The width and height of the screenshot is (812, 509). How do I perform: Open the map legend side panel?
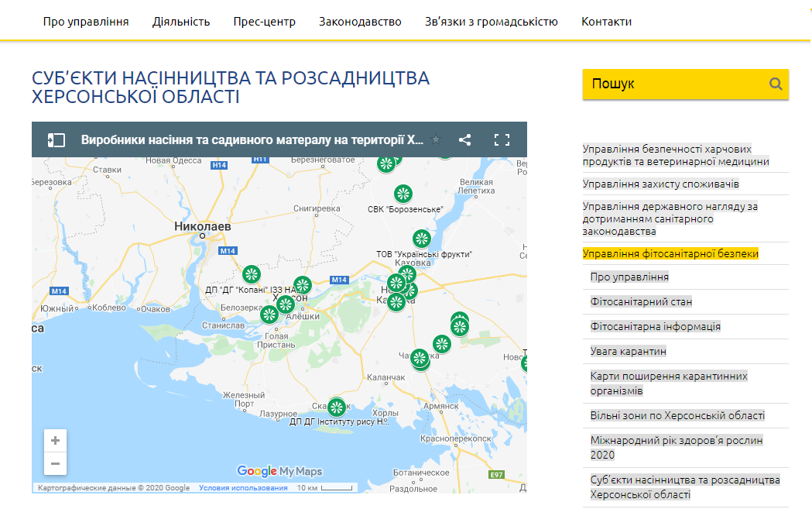[55, 139]
